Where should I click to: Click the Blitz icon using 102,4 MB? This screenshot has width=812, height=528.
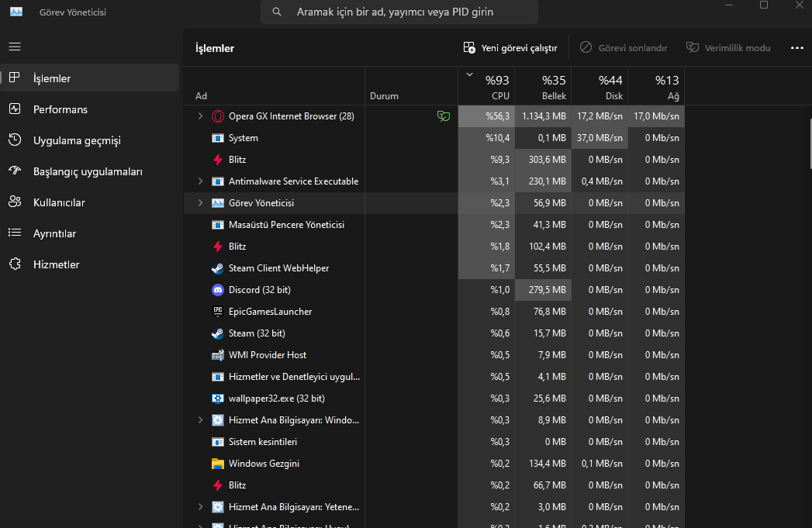218,247
